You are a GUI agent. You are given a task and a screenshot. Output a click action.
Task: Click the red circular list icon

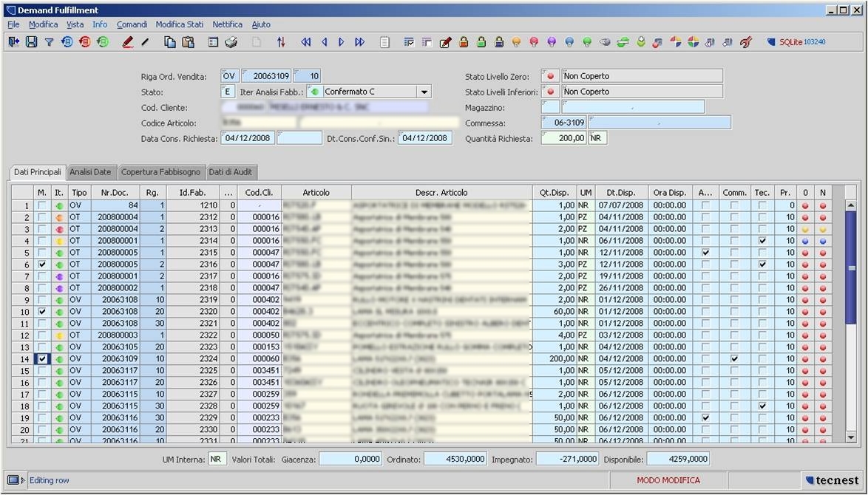pyautogui.click(x=85, y=42)
